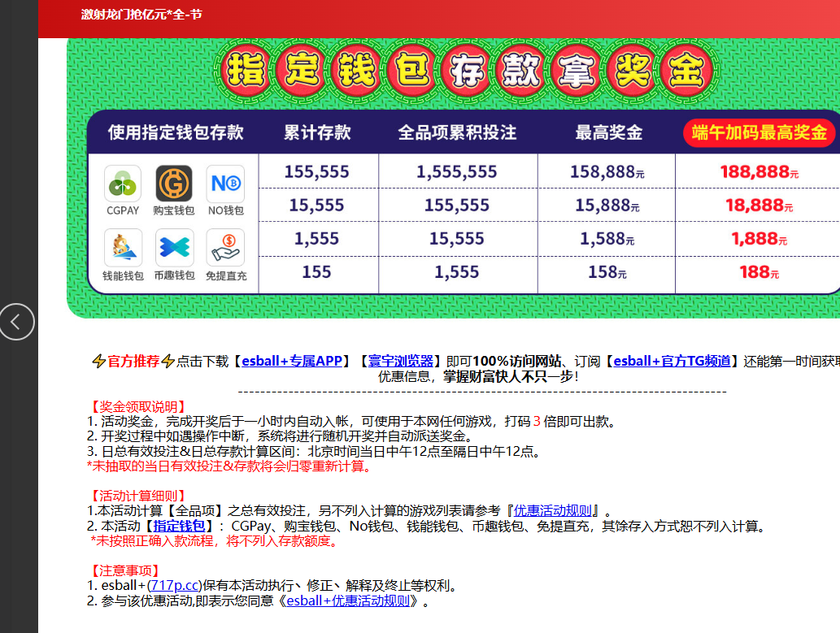Viewport: 840px width, 633px height.
Task: Open the 指定钱包 link
Action: tap(179, 526)
